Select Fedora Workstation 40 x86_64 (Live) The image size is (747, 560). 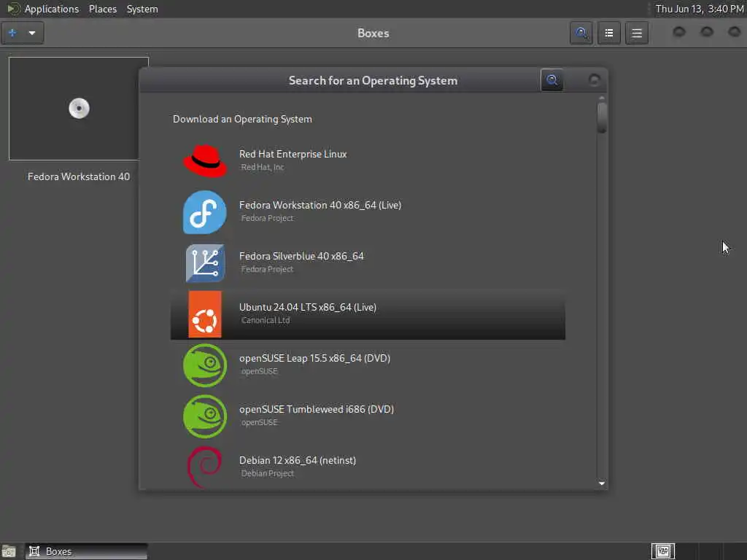[x=368, y=212]
